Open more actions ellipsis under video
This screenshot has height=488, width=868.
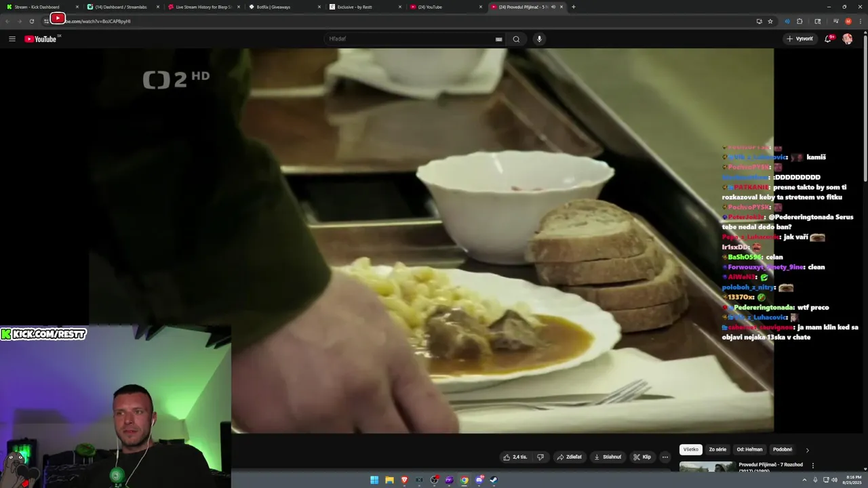click(665, 457)
